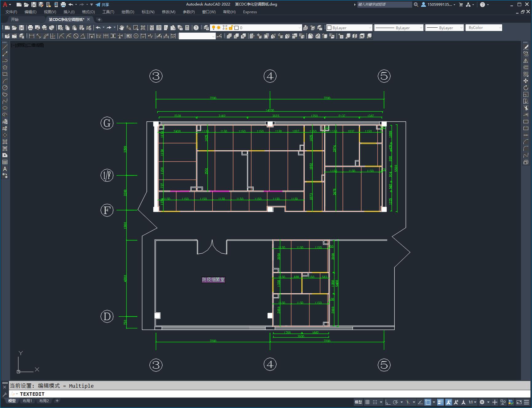Close the 某CDC净化空调图纸 drawing tab
Viewport: 532px width, 408px height.
(89, 19)
